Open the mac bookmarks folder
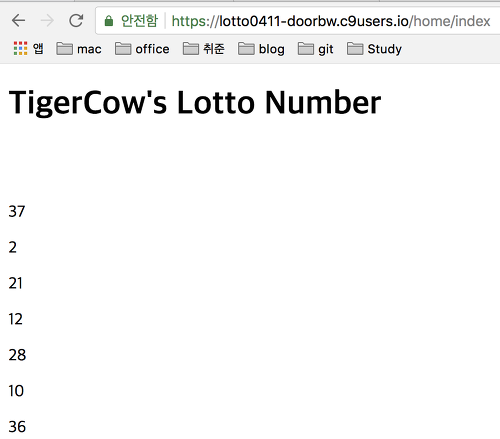This screenshot has width=500, height=439. click(x=79, y=49)
